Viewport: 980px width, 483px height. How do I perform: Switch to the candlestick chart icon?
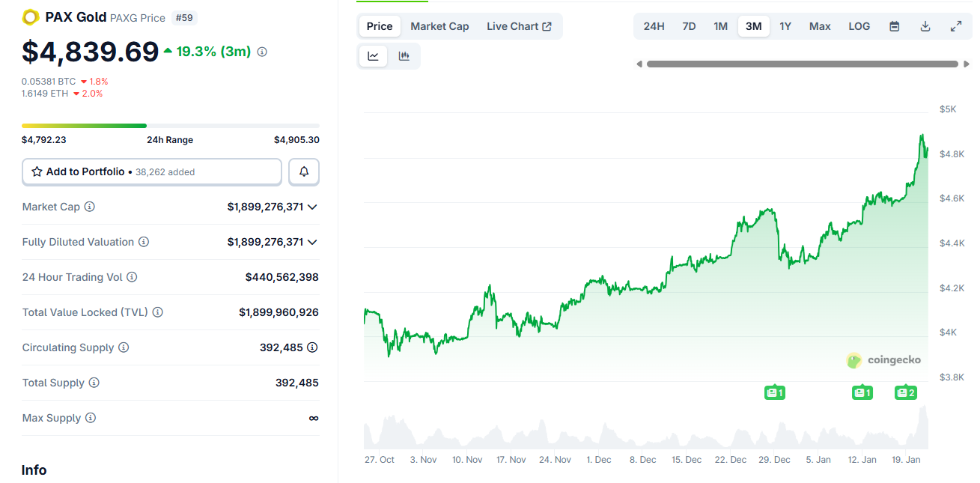point(404,55)
